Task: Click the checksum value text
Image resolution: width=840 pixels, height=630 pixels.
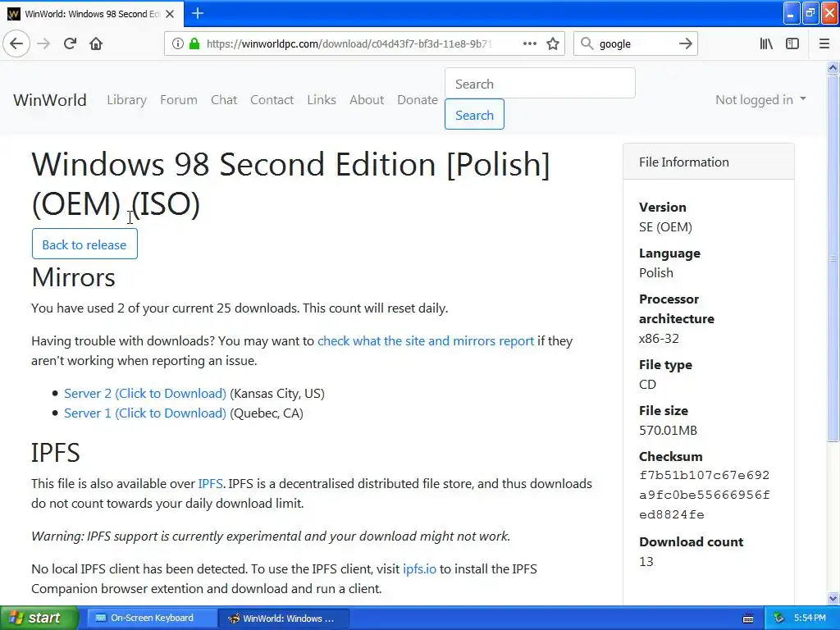Action: pyautogui.click(x=704, y=495)
